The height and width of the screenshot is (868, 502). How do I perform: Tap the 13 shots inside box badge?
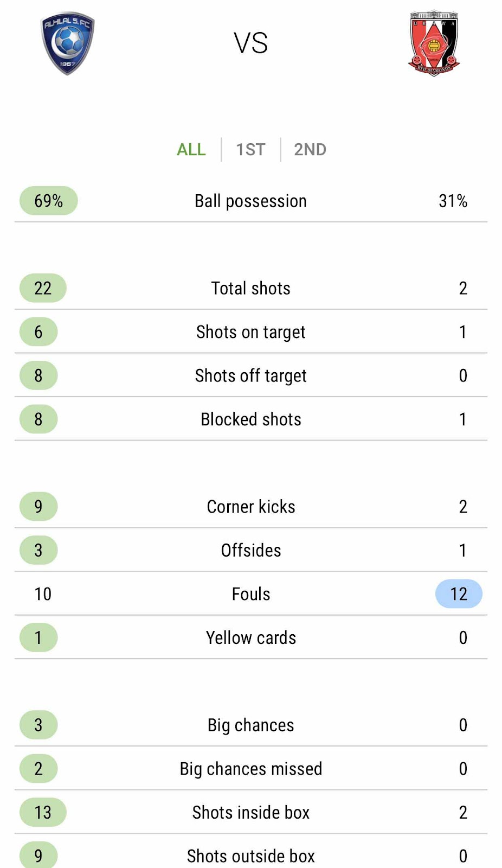[x=43, y=812]
